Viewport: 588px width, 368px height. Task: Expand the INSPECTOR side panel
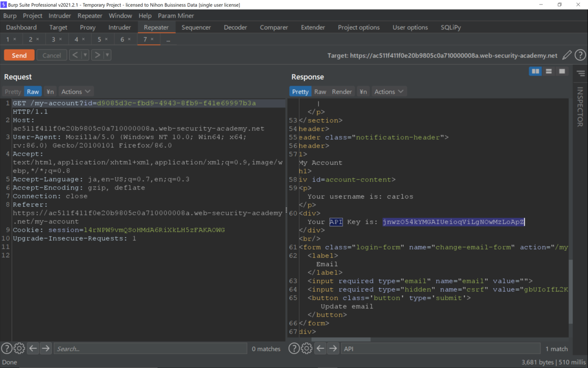tap(580, 106)
